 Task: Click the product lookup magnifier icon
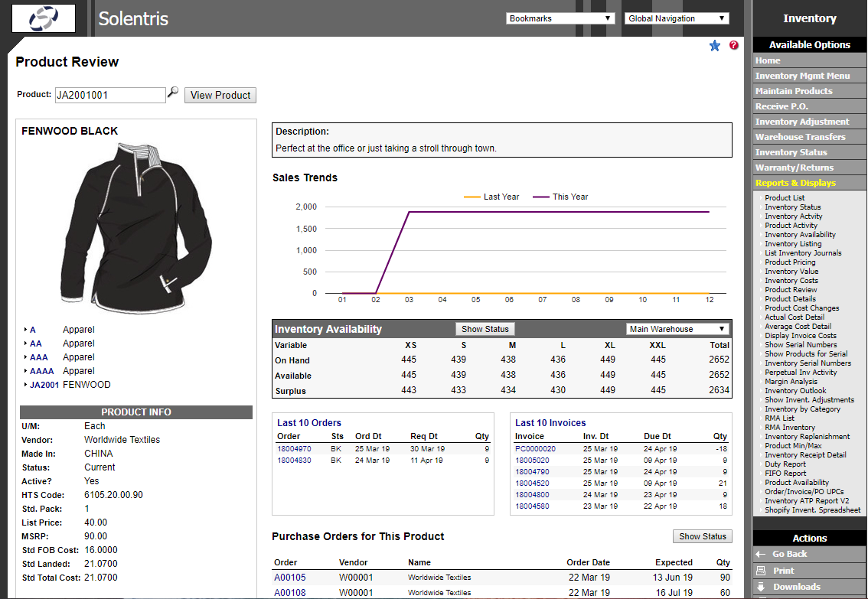point(173,92)
